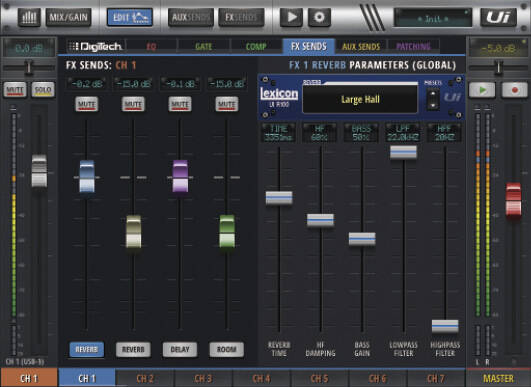
Task: Open the MIX/GAIN view
Action: click(x=68, y=17)
